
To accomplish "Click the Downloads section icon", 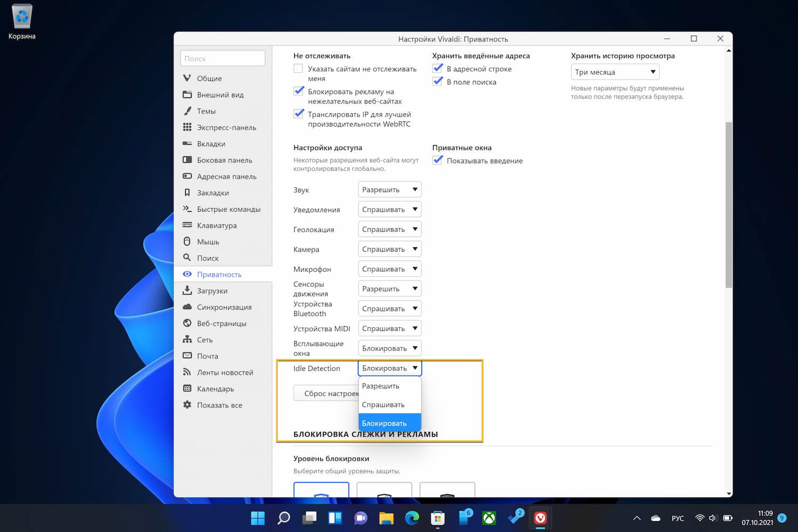I will (x=187, y=290).
